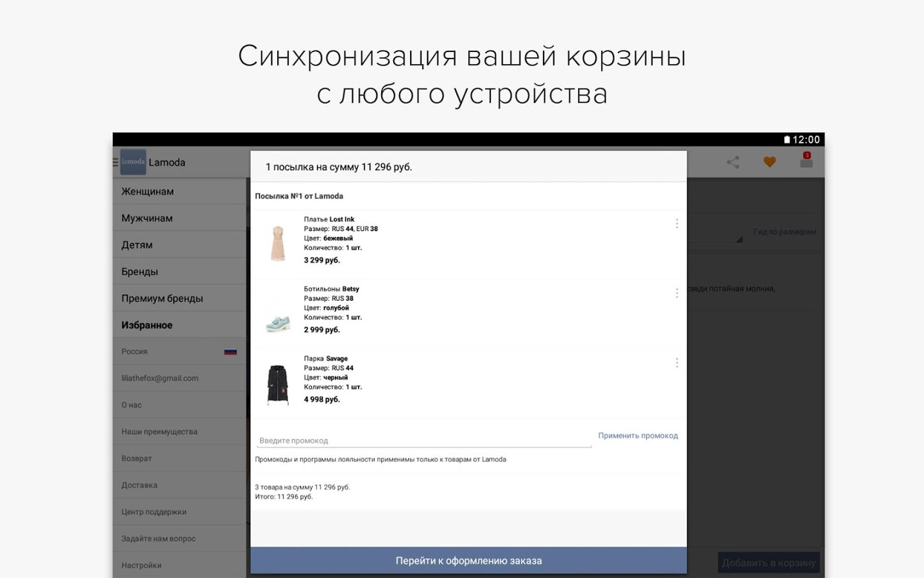924x578 pixels.
Task: Open Доставка page
Action: pyautogui.click(x=180, y=486)
